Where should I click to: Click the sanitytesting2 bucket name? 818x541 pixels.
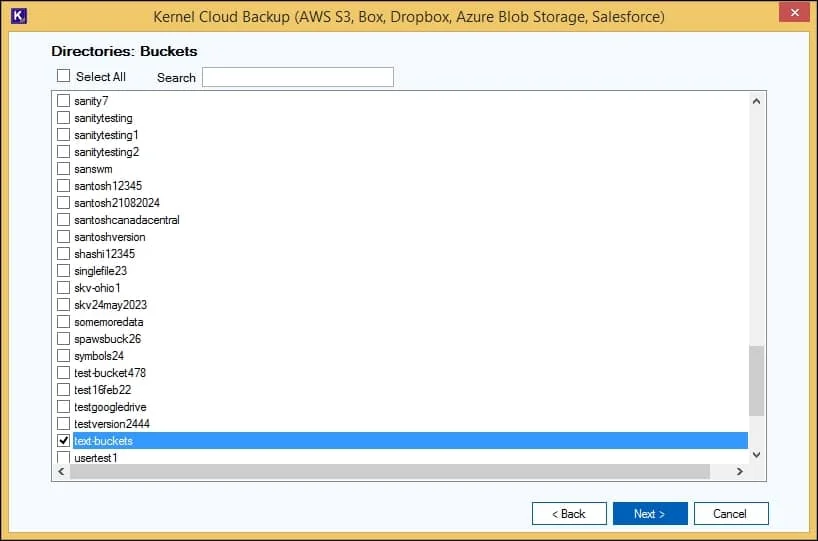tap(106, 152)
